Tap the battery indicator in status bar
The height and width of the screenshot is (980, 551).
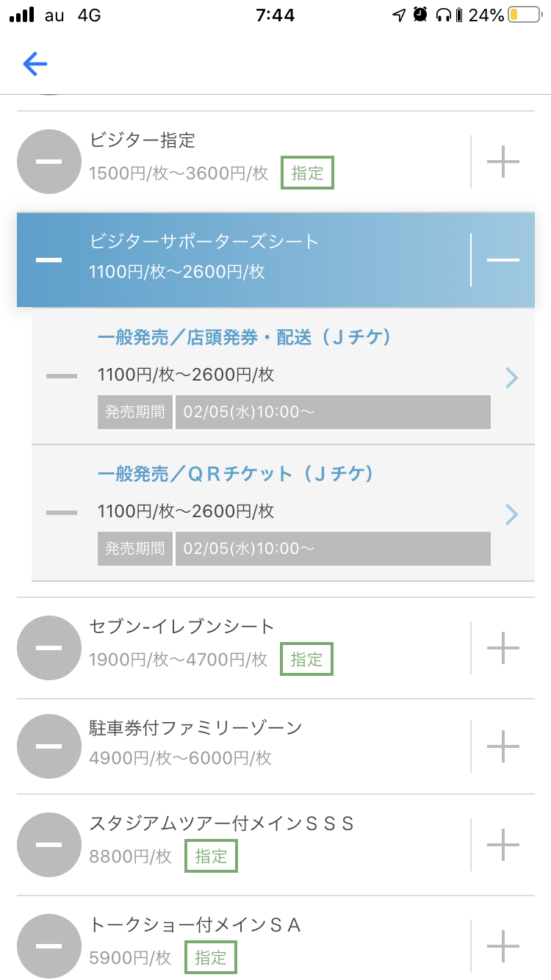523,15
